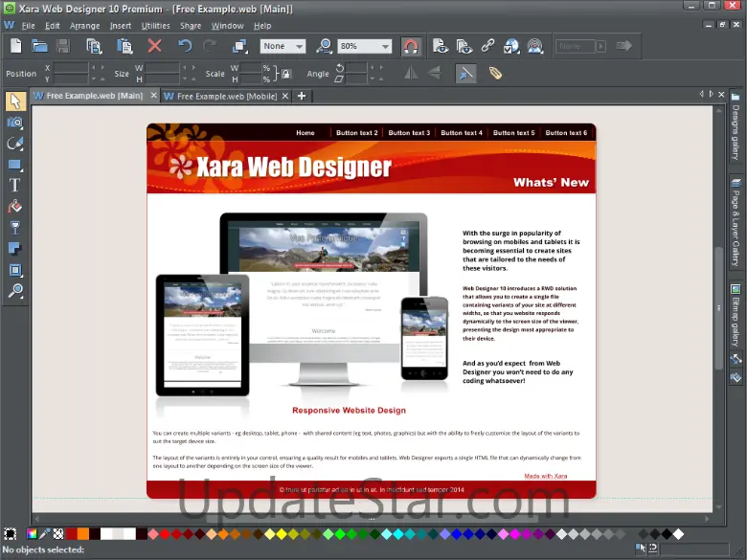The width and height of the screenshot is (747, 560).
Task: Click the red X delete icon
Action: tap(154, 45)
